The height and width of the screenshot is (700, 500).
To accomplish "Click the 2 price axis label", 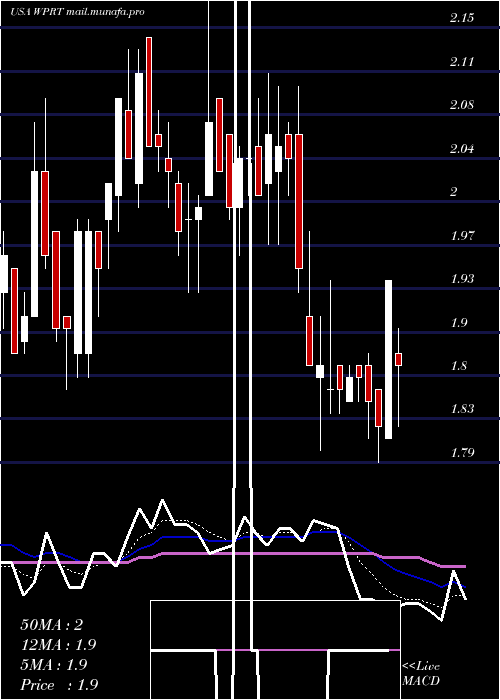I will [454, 192].
